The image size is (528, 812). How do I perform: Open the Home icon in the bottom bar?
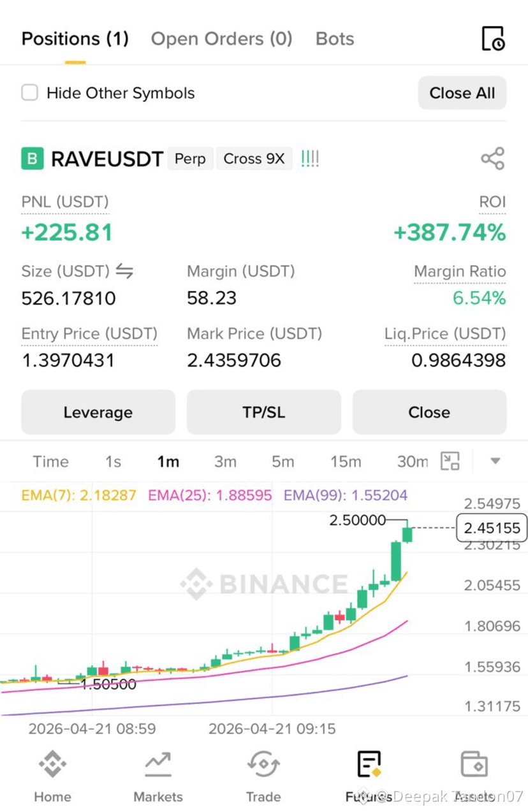[52, 764]
